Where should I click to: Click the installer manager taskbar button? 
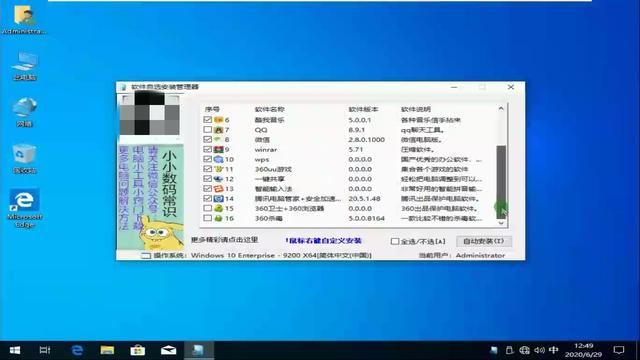[x=198, y=350]
